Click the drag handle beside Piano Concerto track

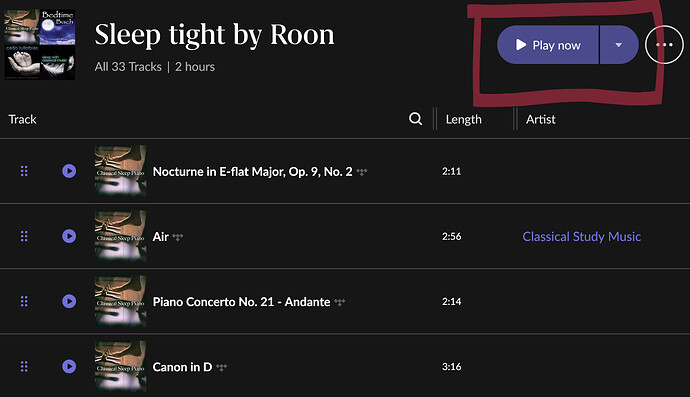tap(24, 301)
